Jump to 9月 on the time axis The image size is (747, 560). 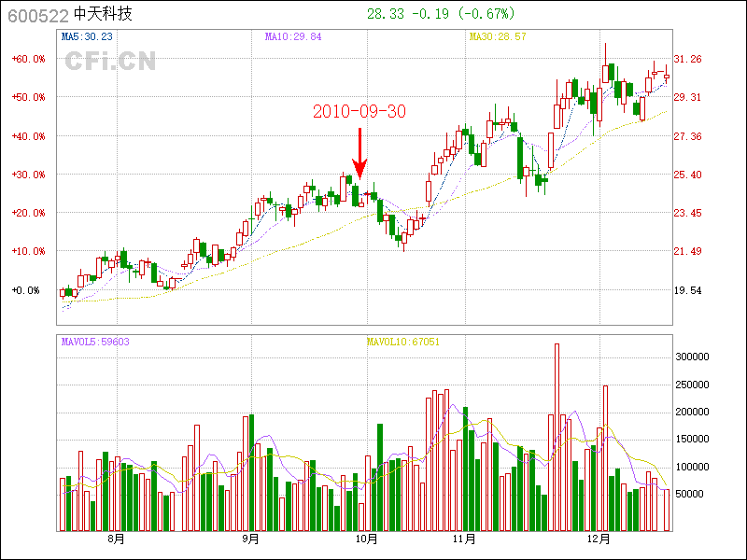point(250,539)
